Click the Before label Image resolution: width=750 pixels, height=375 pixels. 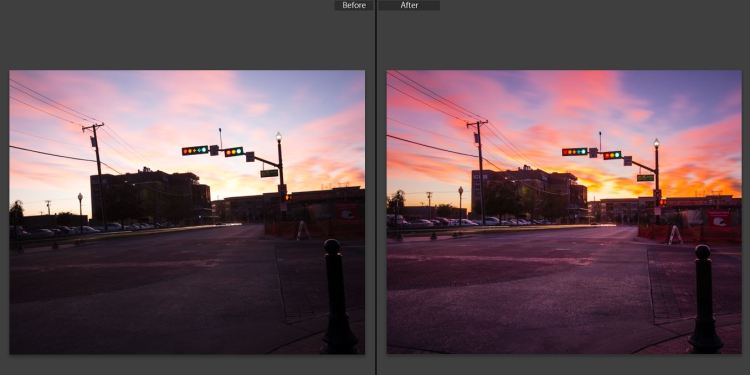pyautogui.click(x=354, y=5)
